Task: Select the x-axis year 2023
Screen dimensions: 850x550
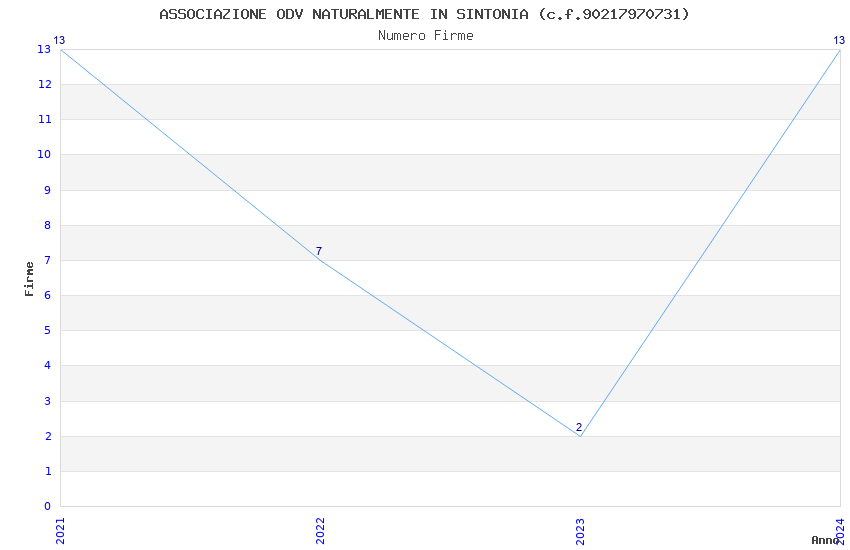Action: pyautogui.click(x=580, y=531)
